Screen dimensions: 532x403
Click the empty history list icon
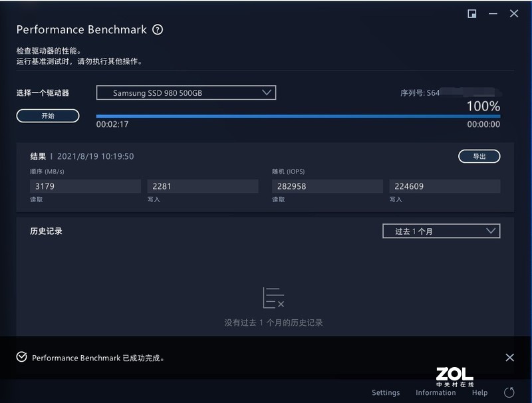click(x=273, y=298)
